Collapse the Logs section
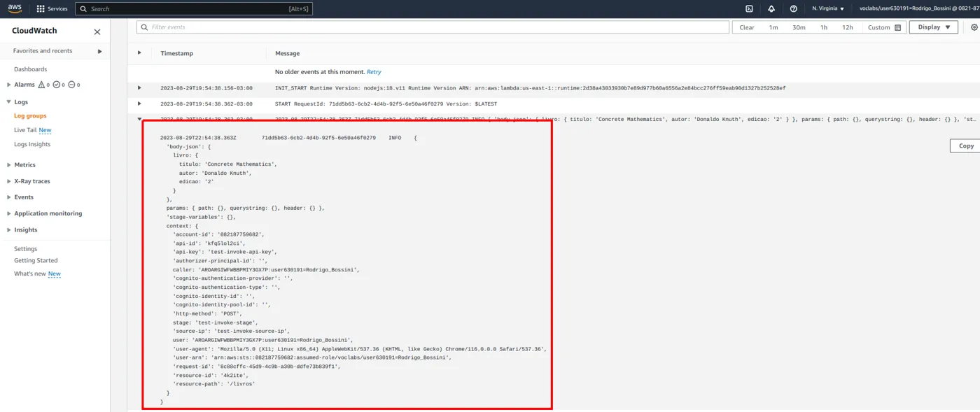Screen dimensions: 980x412 click(8, 102)
